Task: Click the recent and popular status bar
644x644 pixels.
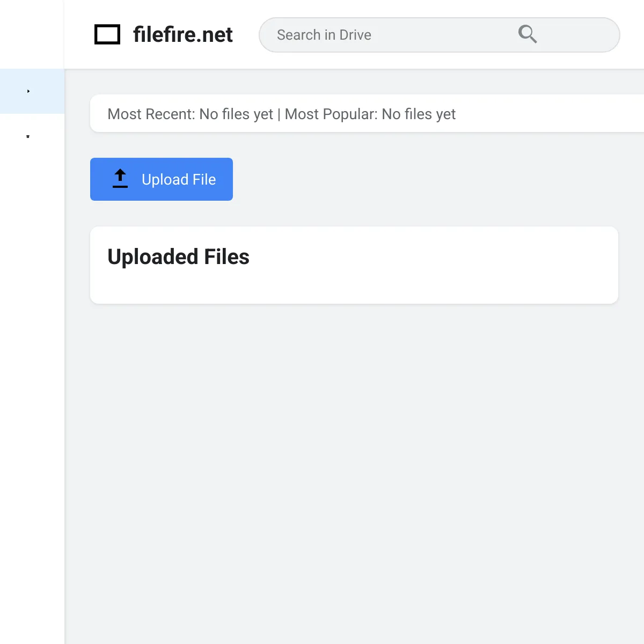Action: tap(354, 114)
